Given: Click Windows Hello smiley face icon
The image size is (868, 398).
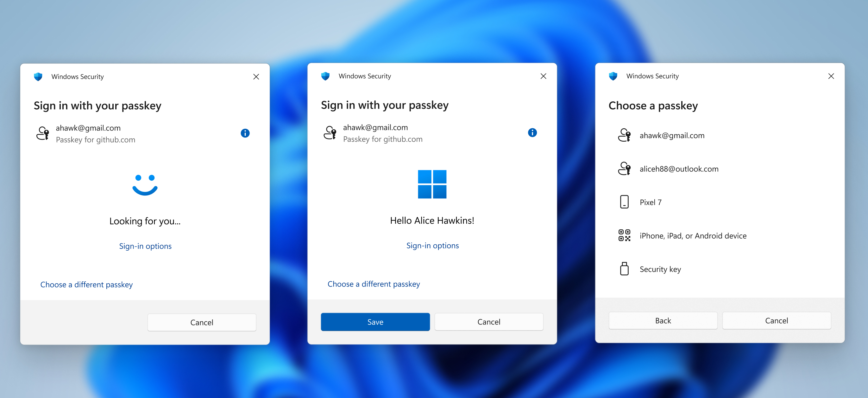Looking at the screenshot, I should [145, 185].
